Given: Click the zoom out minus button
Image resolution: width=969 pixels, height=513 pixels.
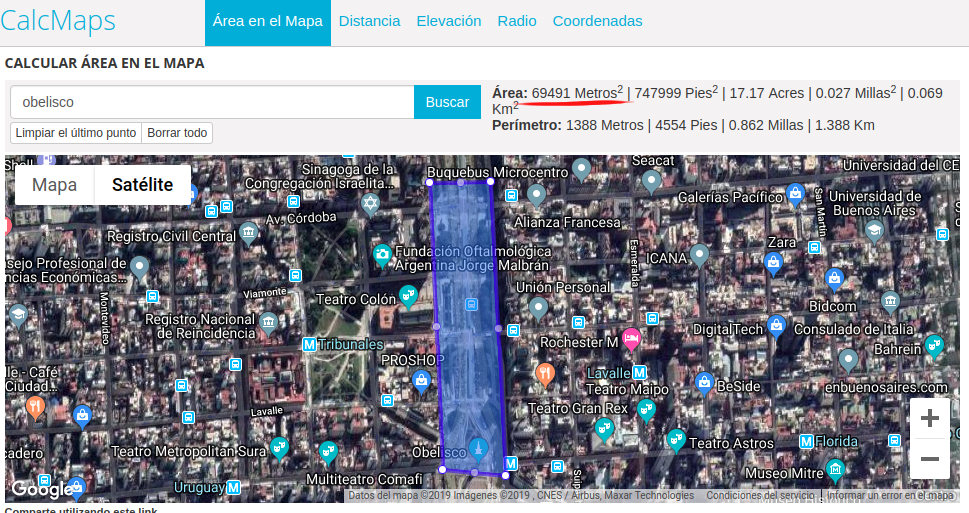Looking at the screenshot, I should click(929, 459).
